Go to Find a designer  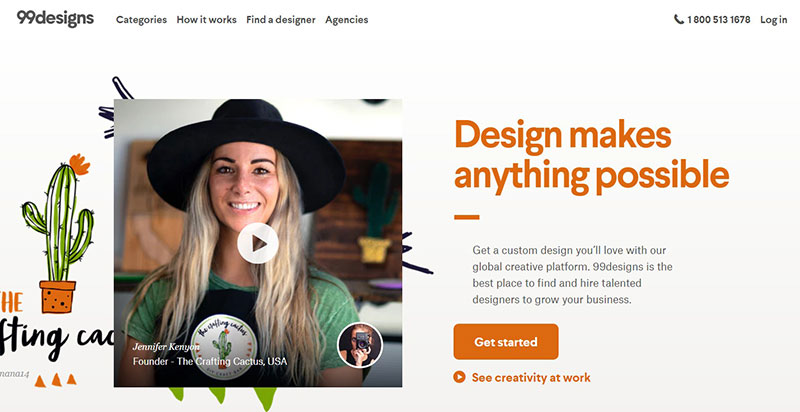281,20
